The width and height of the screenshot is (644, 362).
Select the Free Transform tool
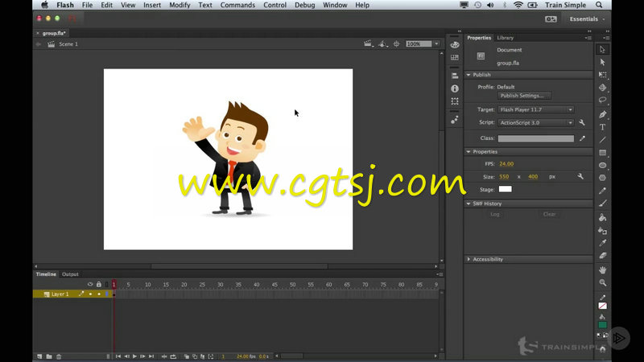point(602,75)
